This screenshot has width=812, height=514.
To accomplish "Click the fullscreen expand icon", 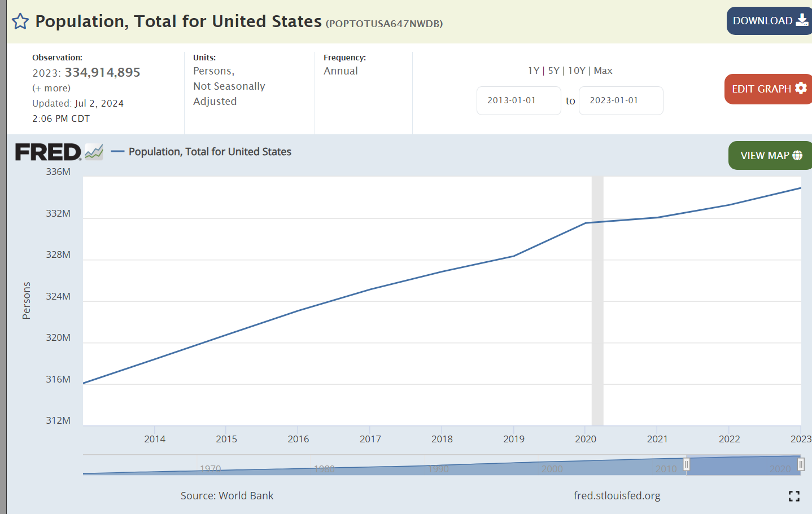I will click(x=794, y=496).
